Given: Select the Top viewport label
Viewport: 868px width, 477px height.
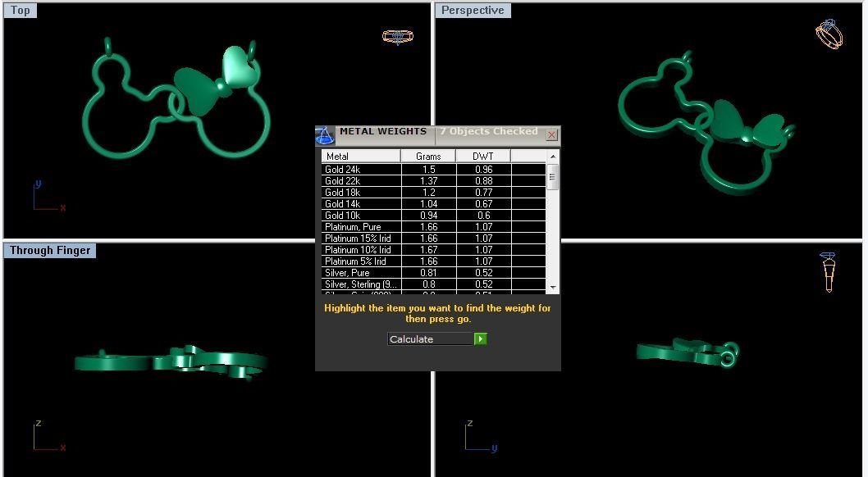Looking at the screenshot, I should [21, 11].
